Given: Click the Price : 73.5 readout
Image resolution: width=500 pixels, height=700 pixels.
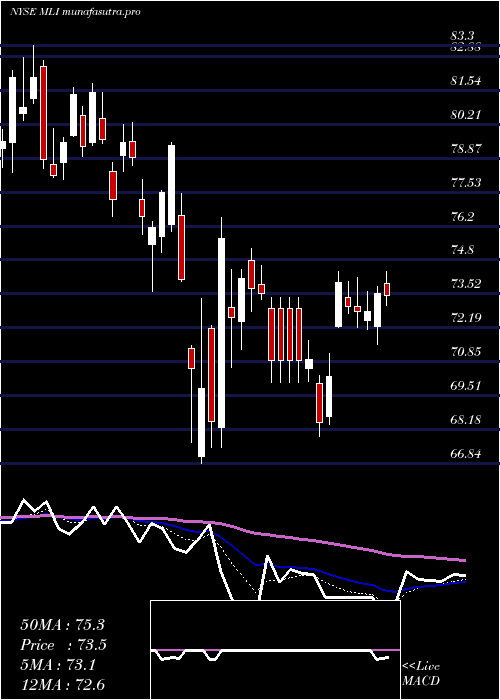Looking at the screenshot, I should pyautogui.click(x=62, y=645).
